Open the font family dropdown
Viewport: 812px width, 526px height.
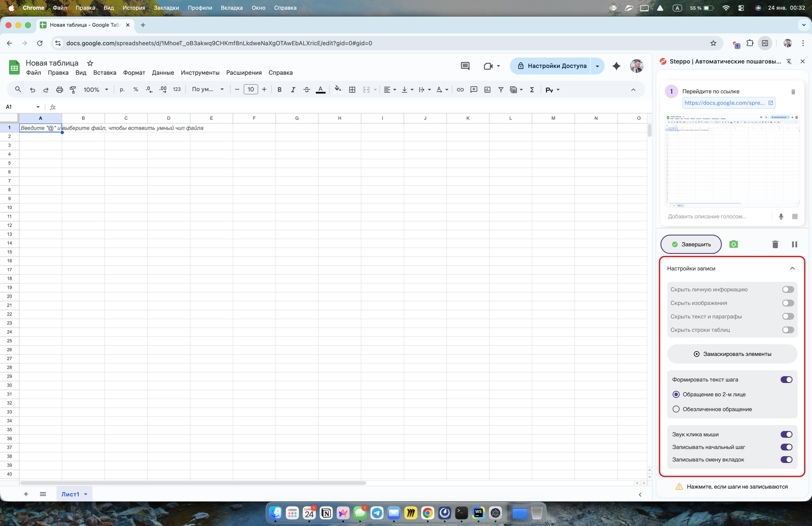point(207,90)
